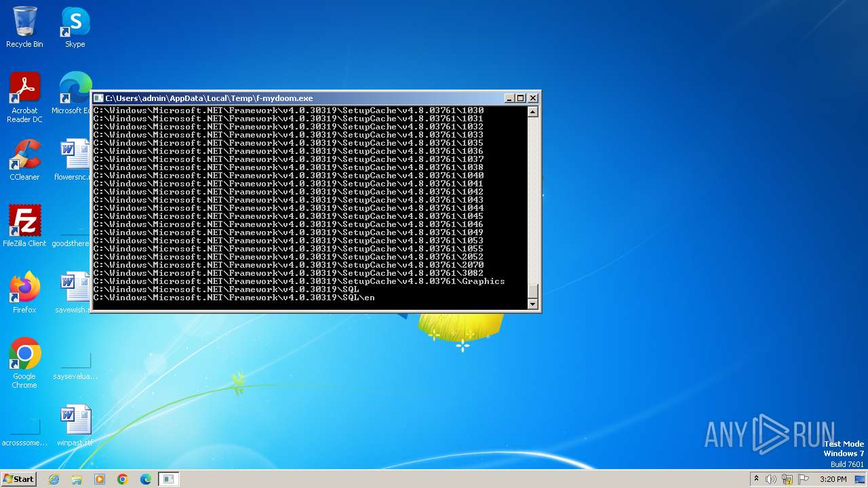Click the console line ending in \1030
Screen dimensions: 868x488
click(288, 110)
